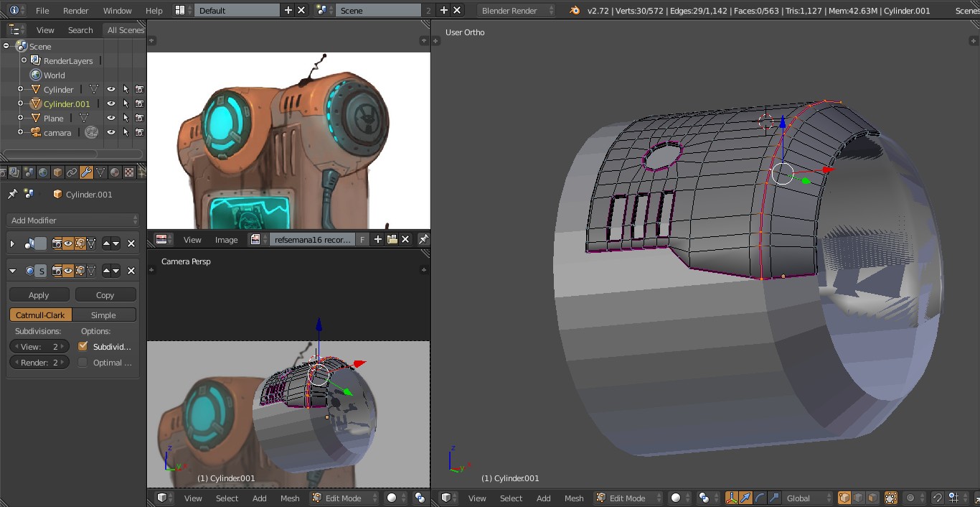The image size is (980, 507).
Task: Open the Window menu
Action: click(x=118, y=10)
